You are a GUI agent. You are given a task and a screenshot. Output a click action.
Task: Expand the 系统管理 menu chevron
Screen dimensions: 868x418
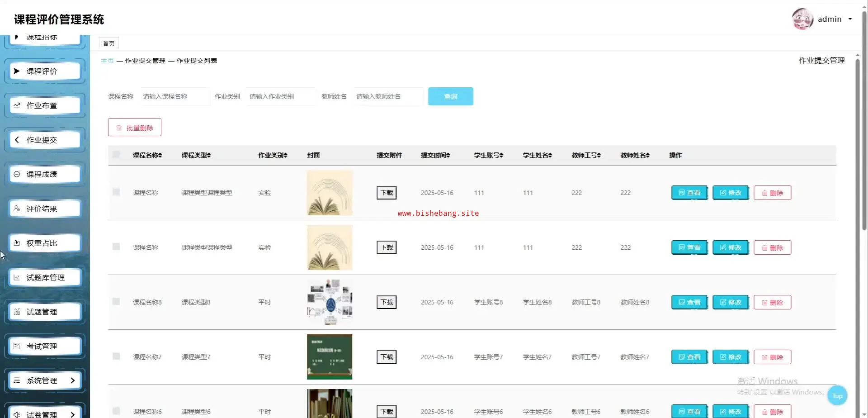72,380
